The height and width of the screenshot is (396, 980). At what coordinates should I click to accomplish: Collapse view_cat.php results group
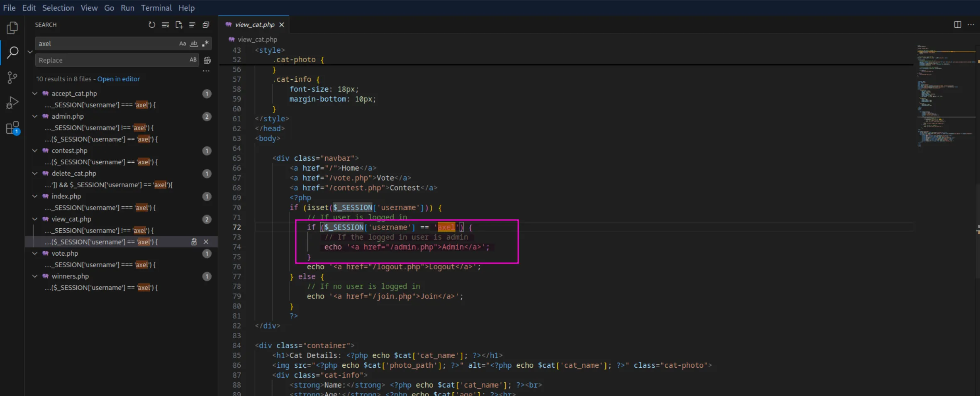35,219
